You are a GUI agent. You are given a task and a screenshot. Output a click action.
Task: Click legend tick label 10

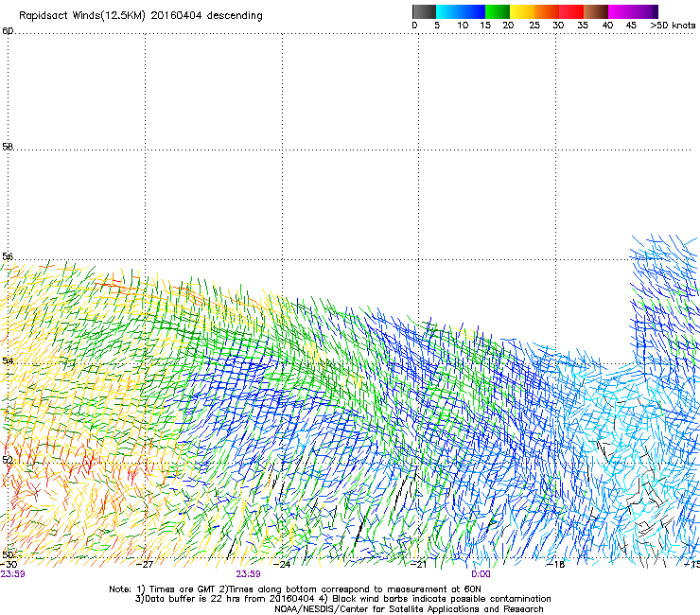[463, 26]
